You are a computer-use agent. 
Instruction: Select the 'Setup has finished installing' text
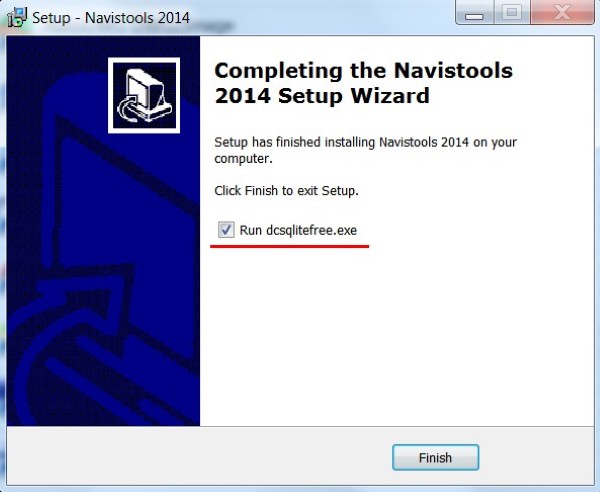click(365, 142)
